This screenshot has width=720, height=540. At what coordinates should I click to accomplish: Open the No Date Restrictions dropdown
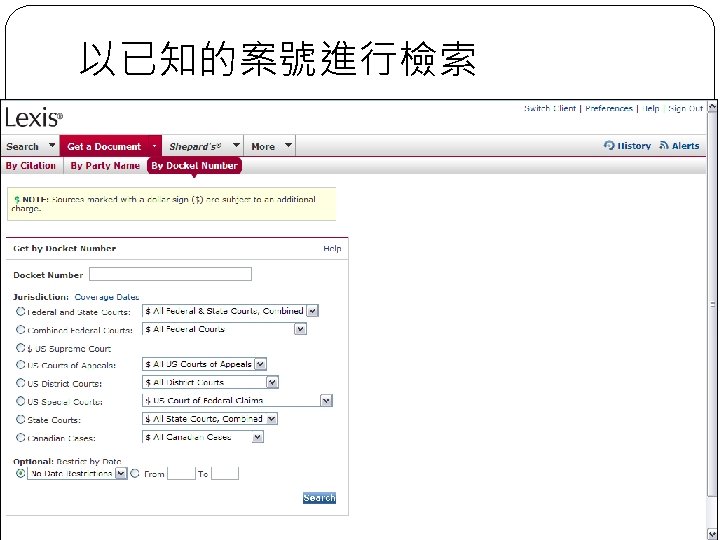pos(77,473)
